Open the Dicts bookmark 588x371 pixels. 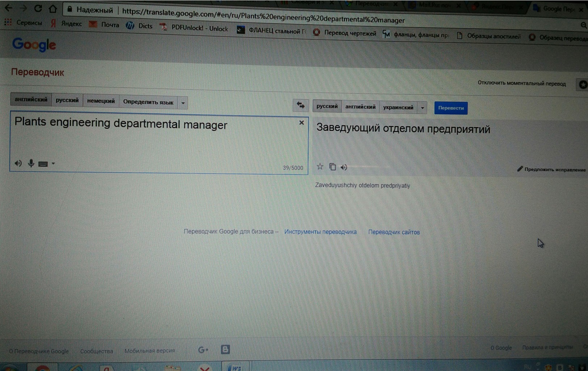[x=139, y=26]
